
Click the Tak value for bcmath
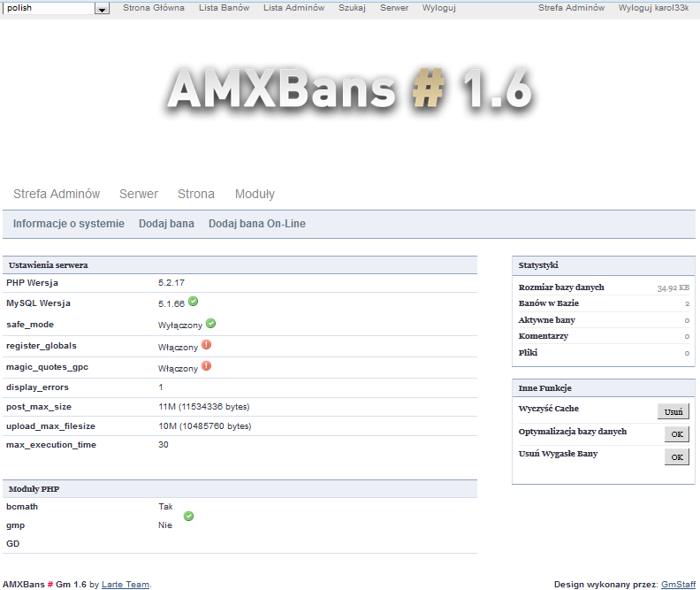coord(165,507)
